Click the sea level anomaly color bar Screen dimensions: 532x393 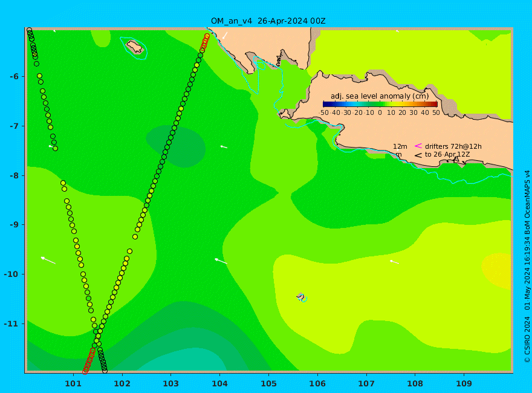(380, 104)
